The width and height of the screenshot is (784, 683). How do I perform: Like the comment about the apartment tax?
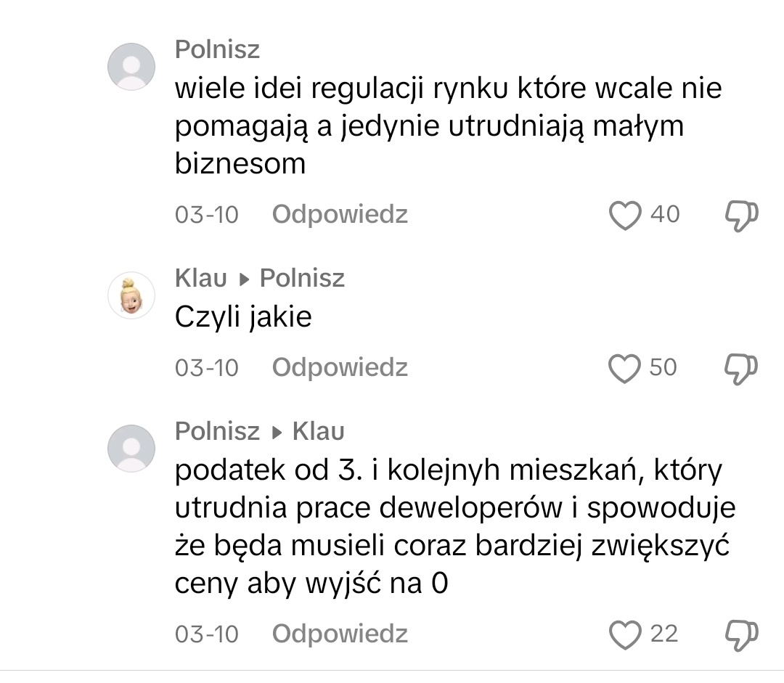[625, 635]
